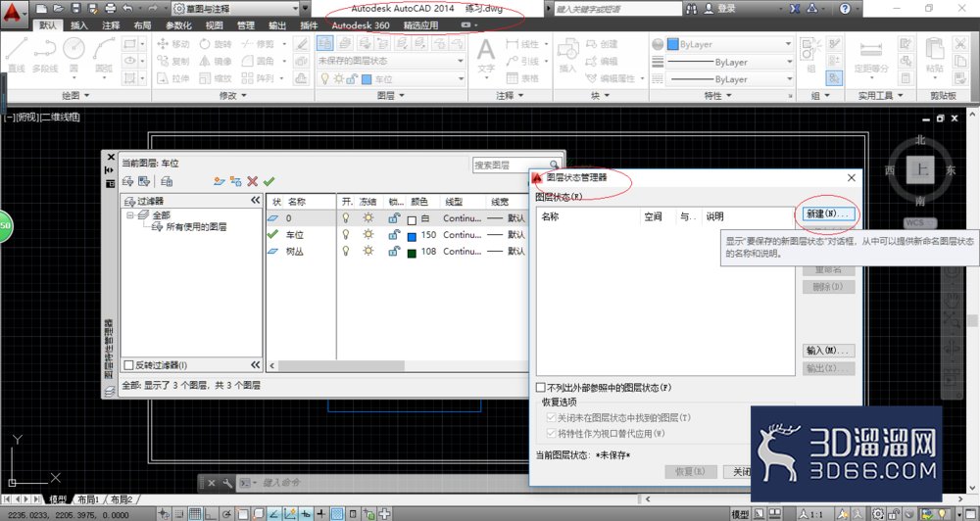Click the 输入(M)... button
Image resolution: width=980 pixels, height=521 pixels.
[x=828, y=351]
